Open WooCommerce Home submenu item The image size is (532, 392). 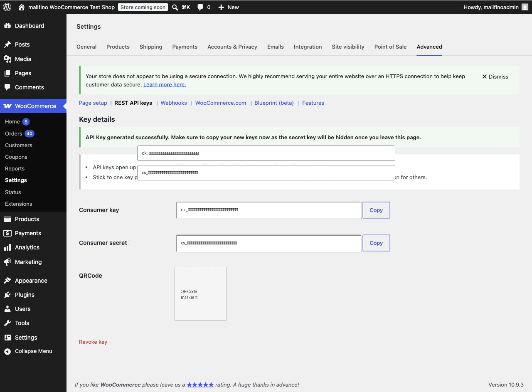[x=12, y=122]
